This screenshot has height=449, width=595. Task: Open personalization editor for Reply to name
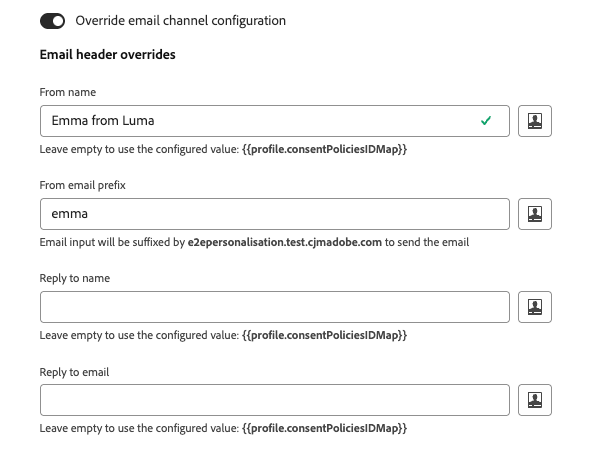pos(535,307)
